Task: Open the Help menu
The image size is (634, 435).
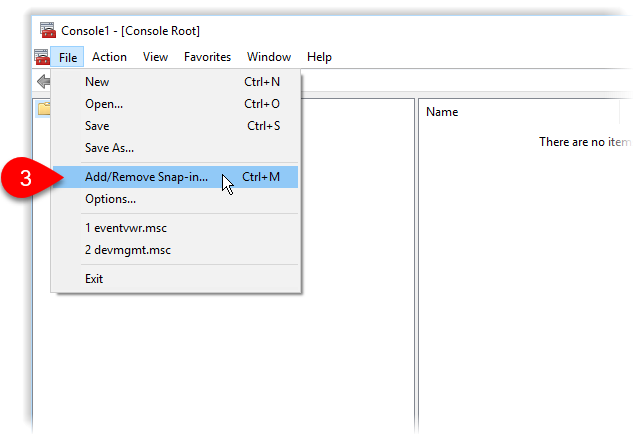Action: click(x=319, y=57)
